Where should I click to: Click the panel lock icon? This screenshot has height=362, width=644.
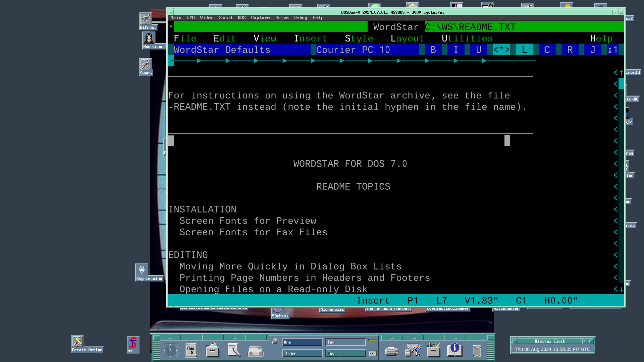pyautogui.click(x=275, y=341)
